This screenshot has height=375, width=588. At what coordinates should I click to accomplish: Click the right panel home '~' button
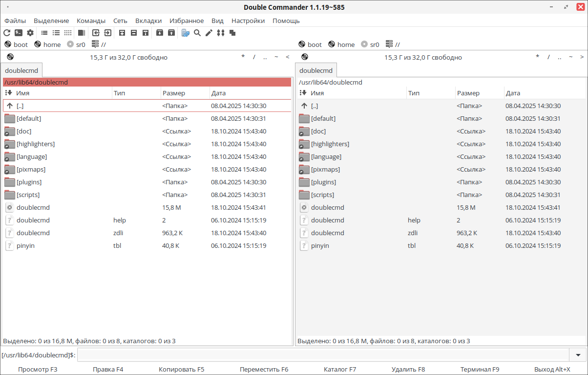click(x=570, y=57)
